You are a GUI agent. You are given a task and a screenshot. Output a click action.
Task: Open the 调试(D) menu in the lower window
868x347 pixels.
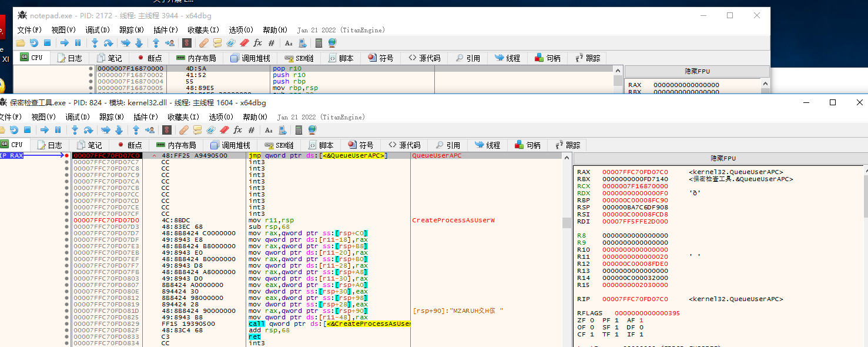click(77, 117)
